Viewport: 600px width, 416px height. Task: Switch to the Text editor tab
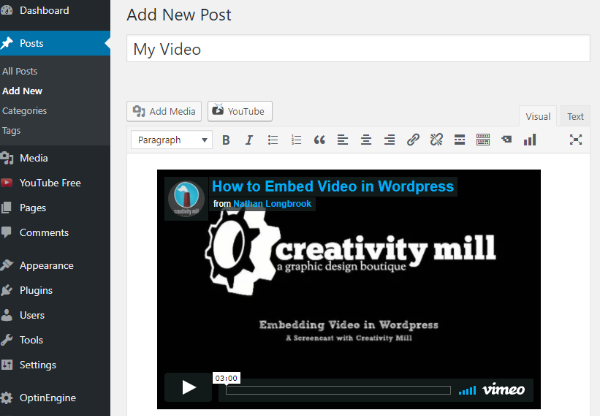(575, 116)
